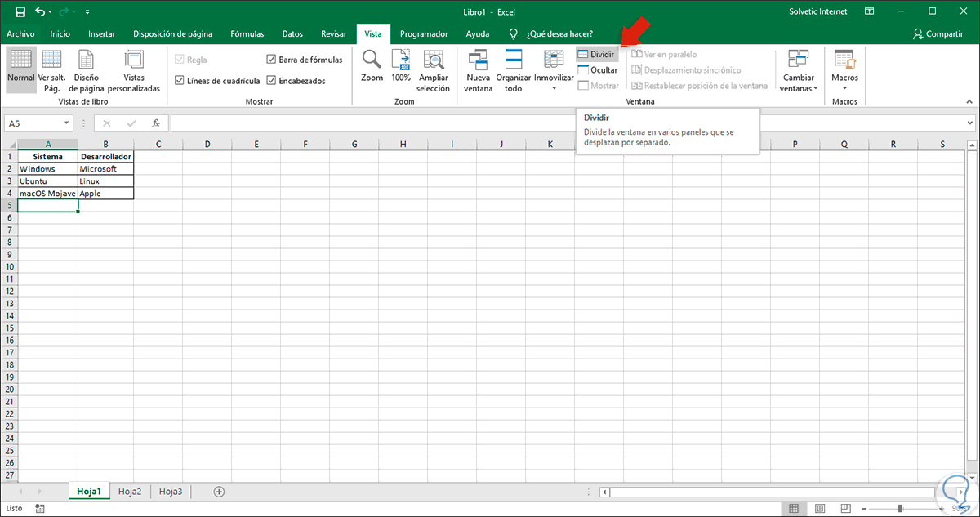
Task: Click Ampliar selección icon
Action: (433, 60)
